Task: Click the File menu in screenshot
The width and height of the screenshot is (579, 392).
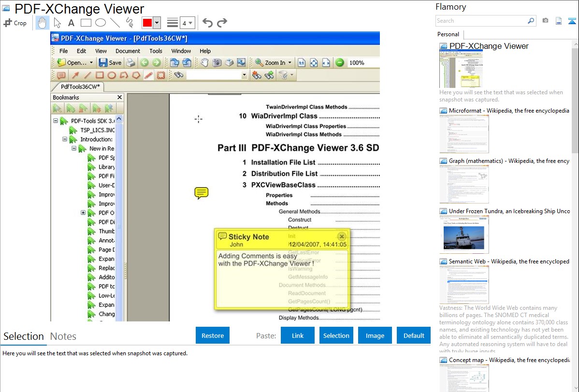Action: [x=63, y=51]
